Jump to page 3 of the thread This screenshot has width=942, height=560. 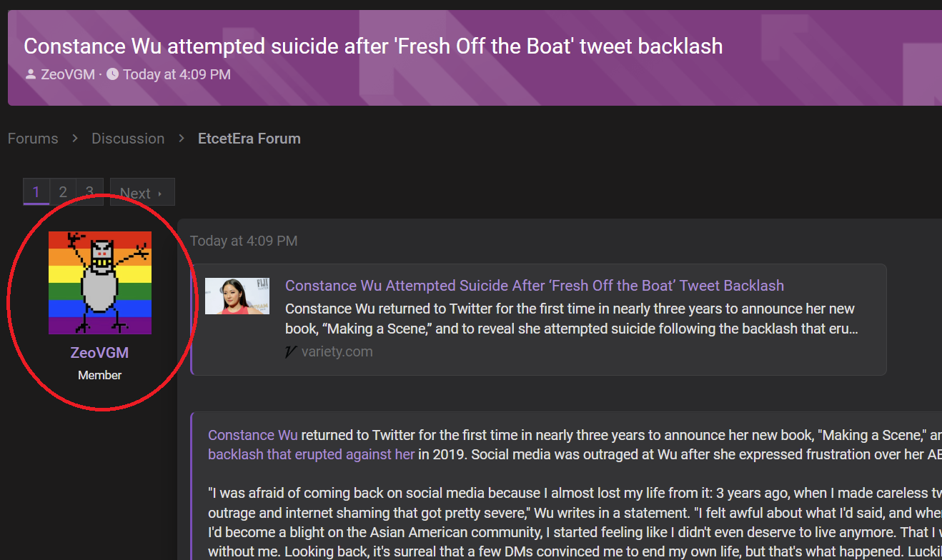pos(89,191)
